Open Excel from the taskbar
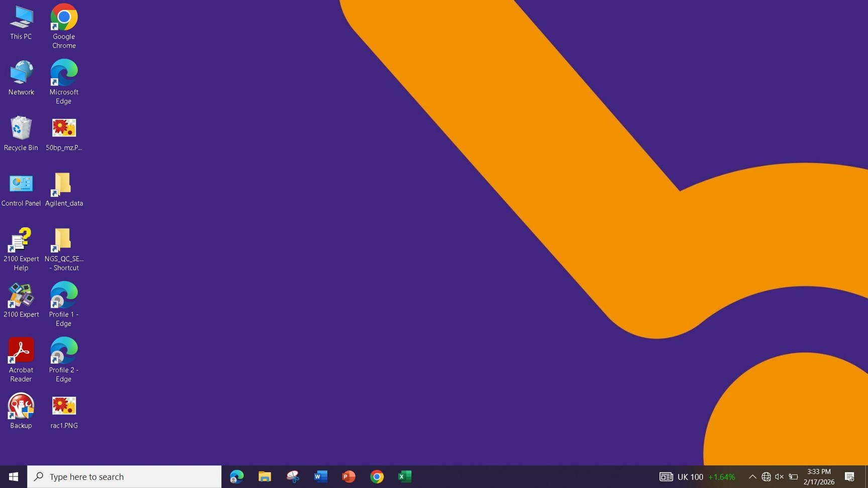The image size is (868, 488). pos(405,476)
